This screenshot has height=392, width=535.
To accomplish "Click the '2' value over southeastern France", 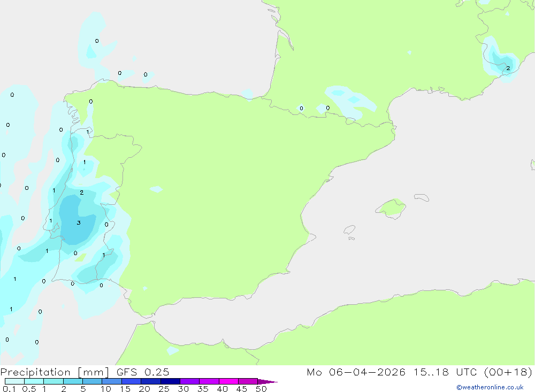I will click(508, 68).
